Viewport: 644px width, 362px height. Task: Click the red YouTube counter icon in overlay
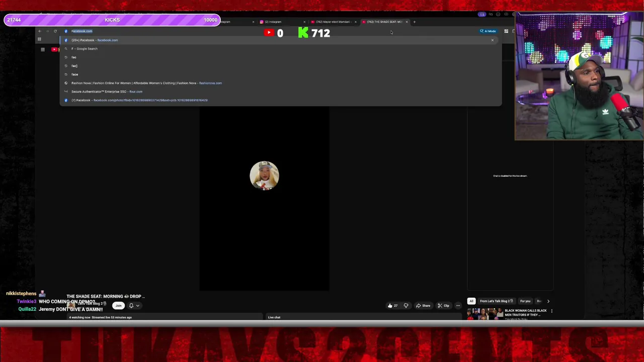pyautogui.click(x=269, y=33)
